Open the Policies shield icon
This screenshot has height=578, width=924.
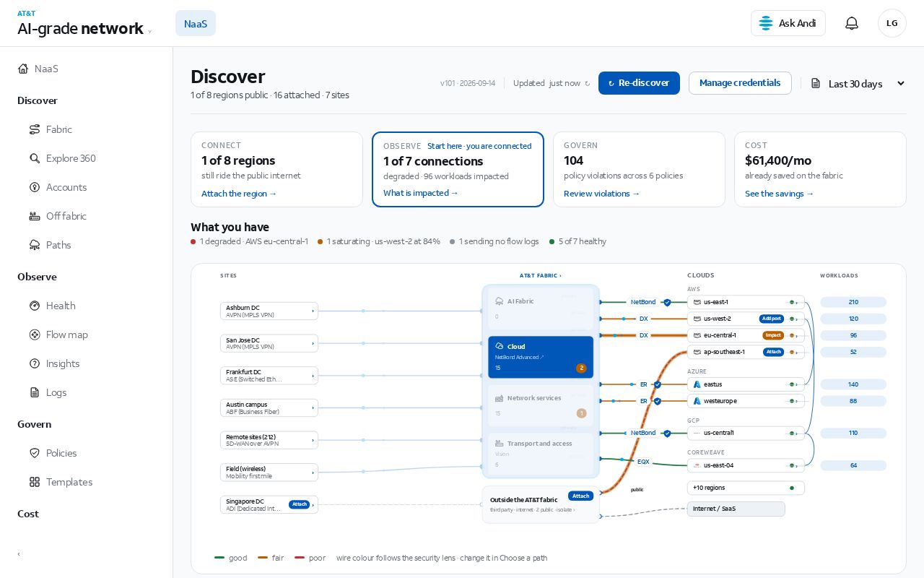click(35, 453)
